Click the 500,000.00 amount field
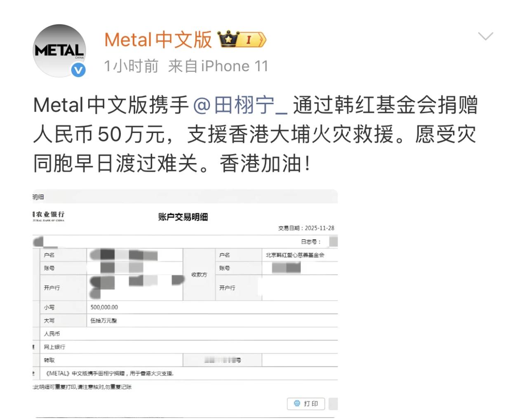The image size is (526, 420). coord(104,307)
